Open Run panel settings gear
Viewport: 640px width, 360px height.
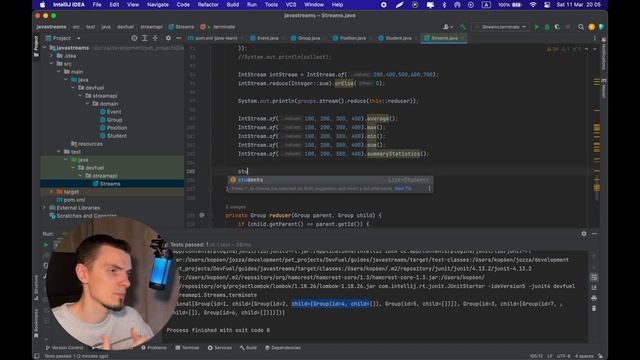point(584,233)
